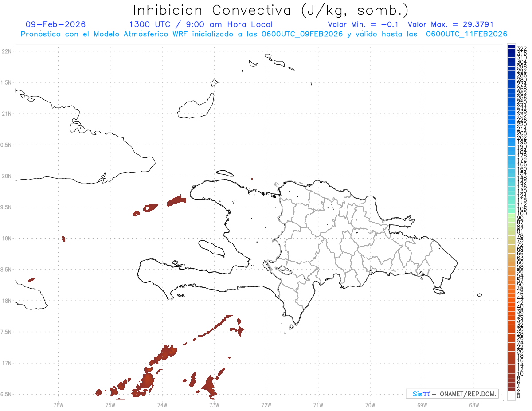Screen dimensions: 532x411
Task: Click the '69W' longitude label
Action: click(x=422, y=405)
